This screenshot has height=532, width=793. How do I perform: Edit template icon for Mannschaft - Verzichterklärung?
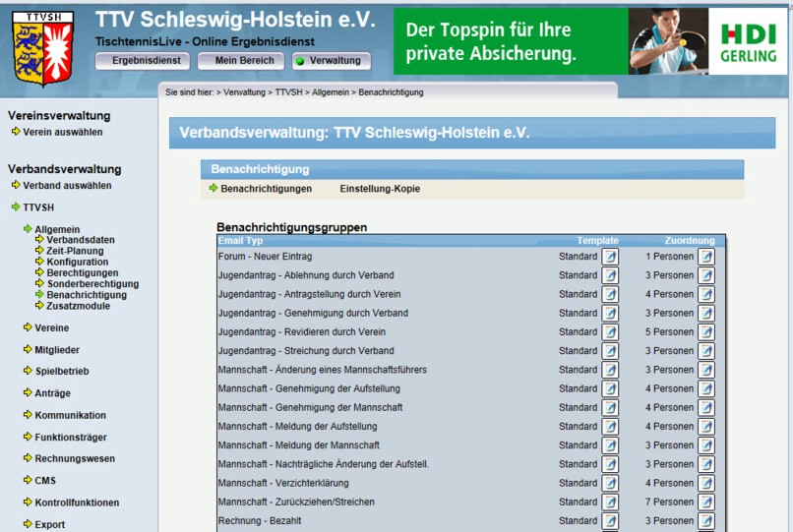click(x=610, y=484)
